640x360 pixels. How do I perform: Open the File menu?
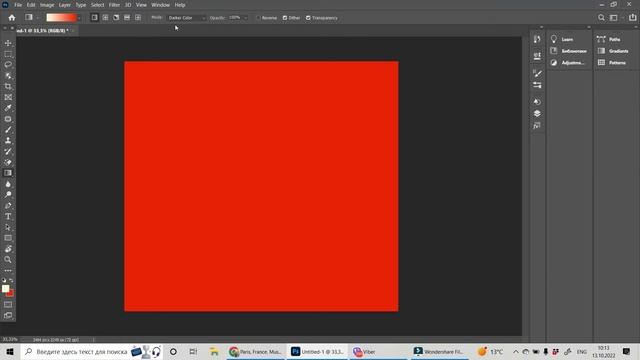click(18, 5)
